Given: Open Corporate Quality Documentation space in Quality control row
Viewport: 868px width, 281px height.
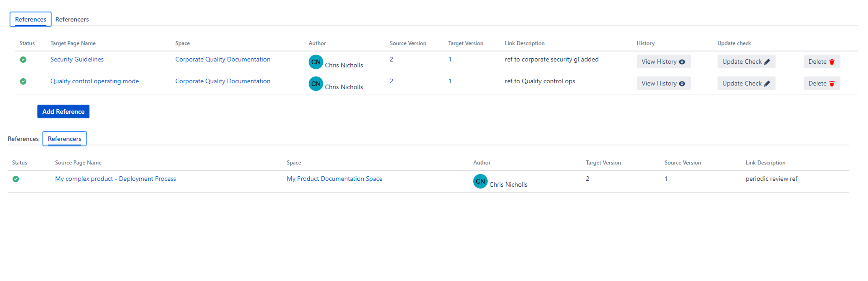Looking at the screenshot, I should tap(222, 81).
